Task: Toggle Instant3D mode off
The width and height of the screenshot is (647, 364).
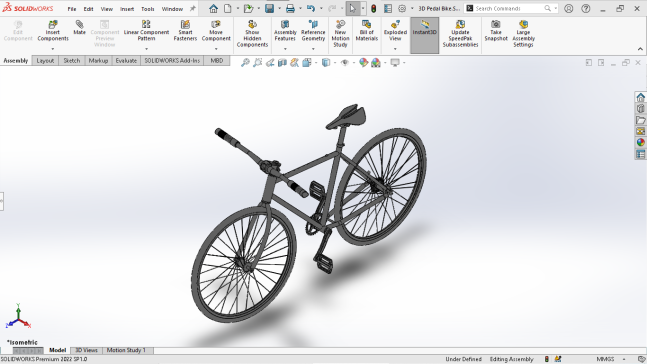Action: [x=424, y=35]
